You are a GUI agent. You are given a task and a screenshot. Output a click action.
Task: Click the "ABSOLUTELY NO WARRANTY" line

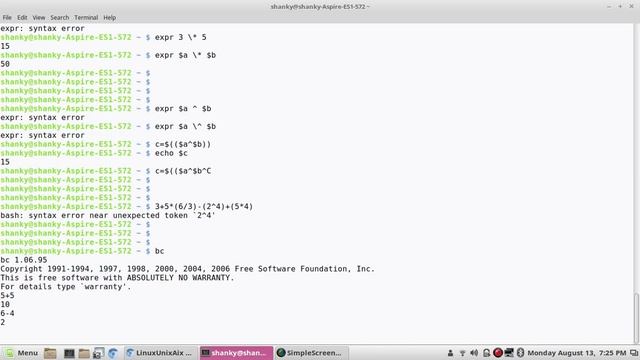pos(118,278)
